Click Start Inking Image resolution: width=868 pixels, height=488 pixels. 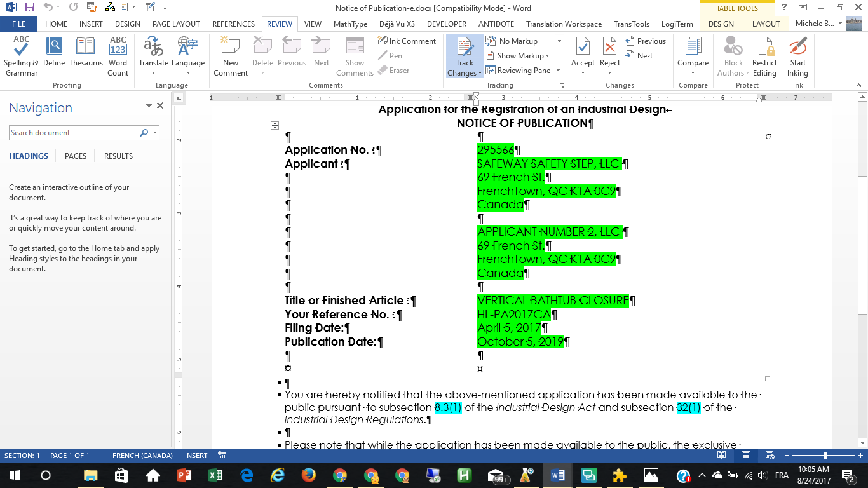point(798,56)
